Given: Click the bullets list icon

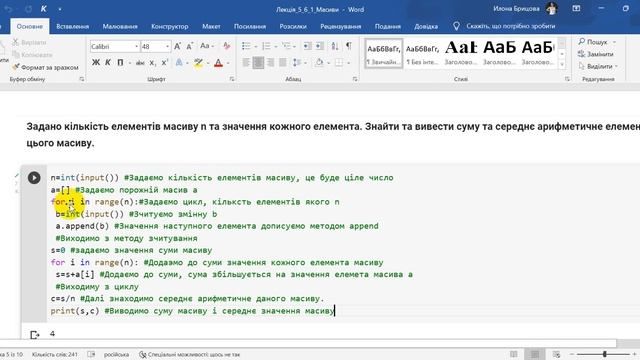Looking at the screenshot, I should coord(246,46).
